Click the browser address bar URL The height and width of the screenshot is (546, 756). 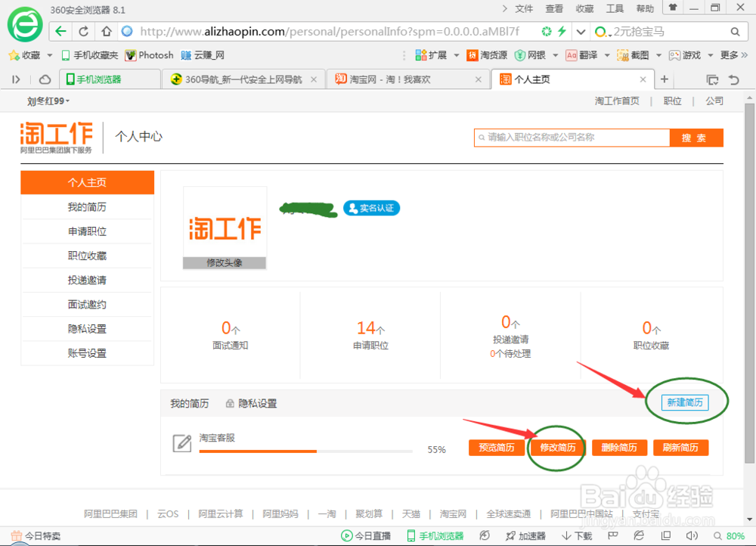pos(330,32)
